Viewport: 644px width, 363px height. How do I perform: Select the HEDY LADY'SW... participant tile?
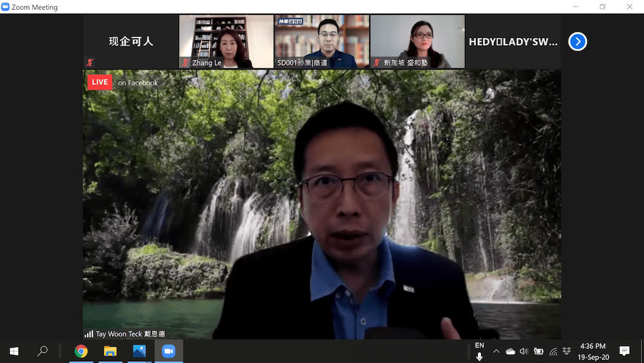point(513,42)
